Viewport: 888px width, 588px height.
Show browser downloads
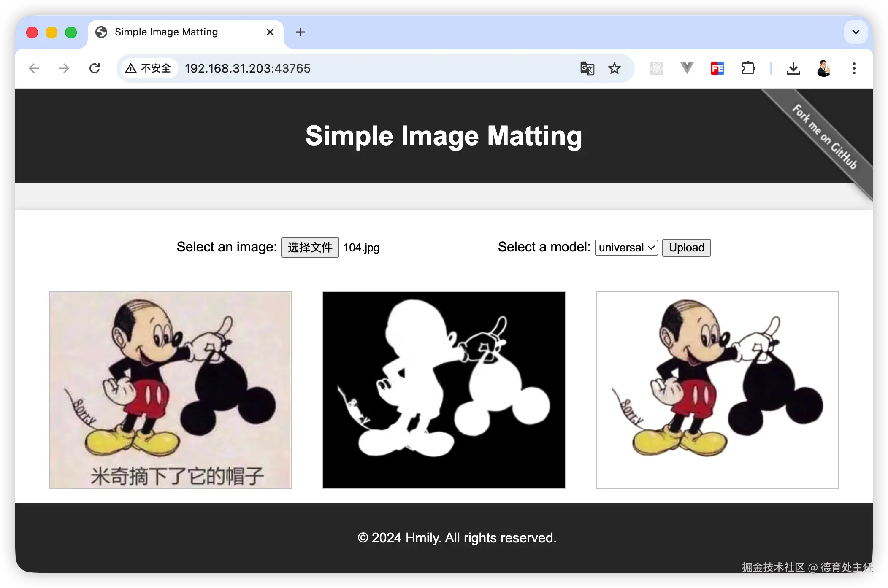793,68
